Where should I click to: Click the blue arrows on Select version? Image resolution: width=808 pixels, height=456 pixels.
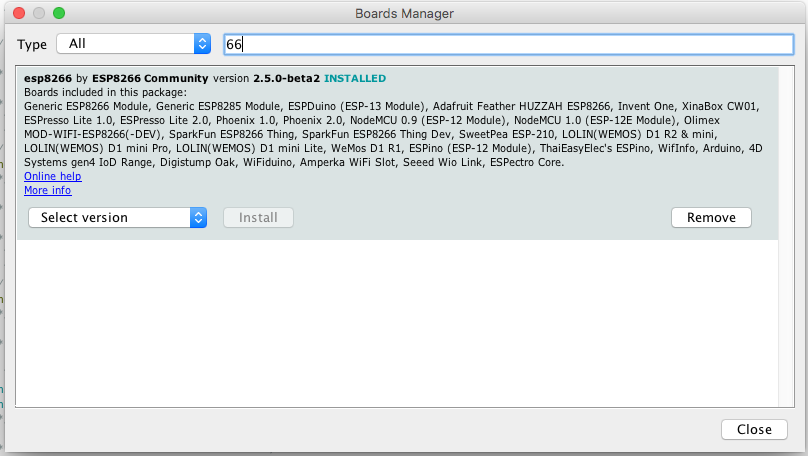198,217
